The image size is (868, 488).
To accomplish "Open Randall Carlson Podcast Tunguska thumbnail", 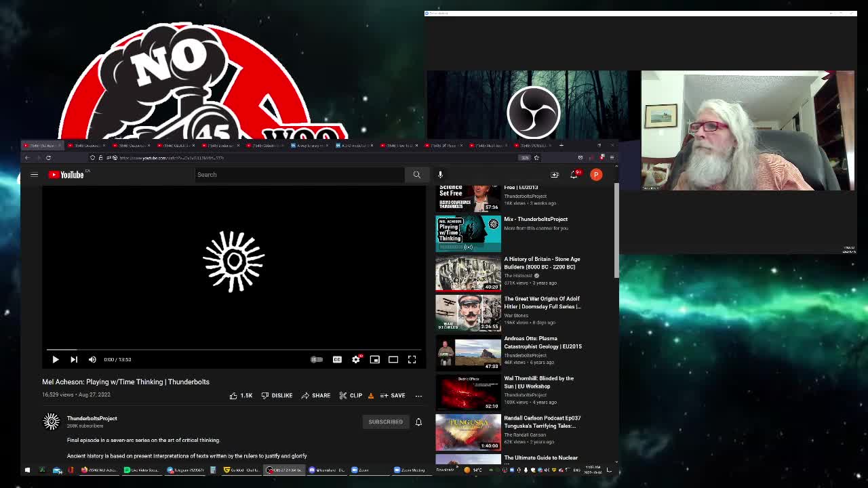I will point(468,432).
